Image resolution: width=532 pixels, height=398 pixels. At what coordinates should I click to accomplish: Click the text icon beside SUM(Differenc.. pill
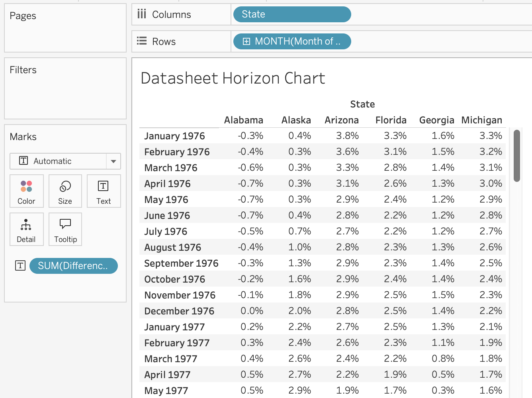click(x=20, y=266)
